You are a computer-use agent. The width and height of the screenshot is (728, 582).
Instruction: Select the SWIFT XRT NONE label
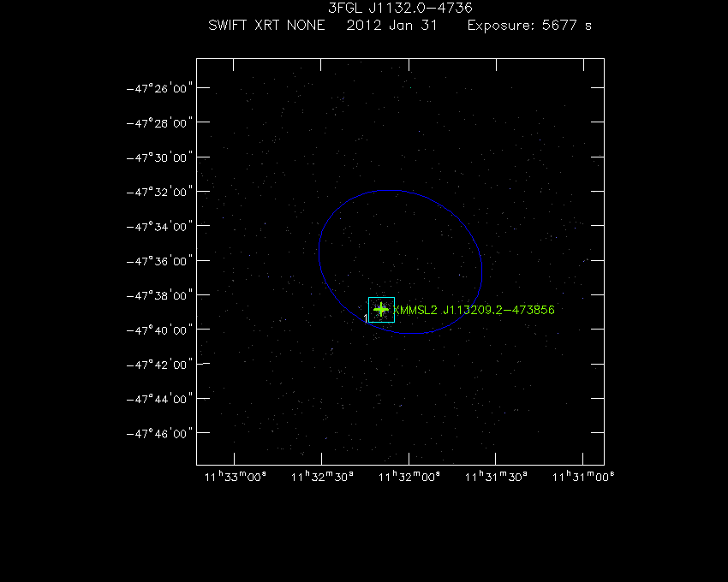click(x=266, y=25)
